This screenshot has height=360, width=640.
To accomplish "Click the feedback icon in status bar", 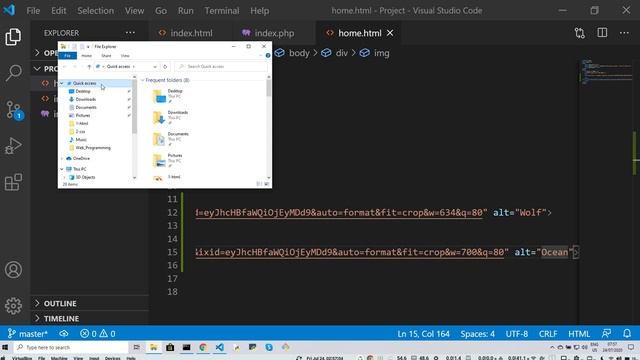I will coord(607,334).
